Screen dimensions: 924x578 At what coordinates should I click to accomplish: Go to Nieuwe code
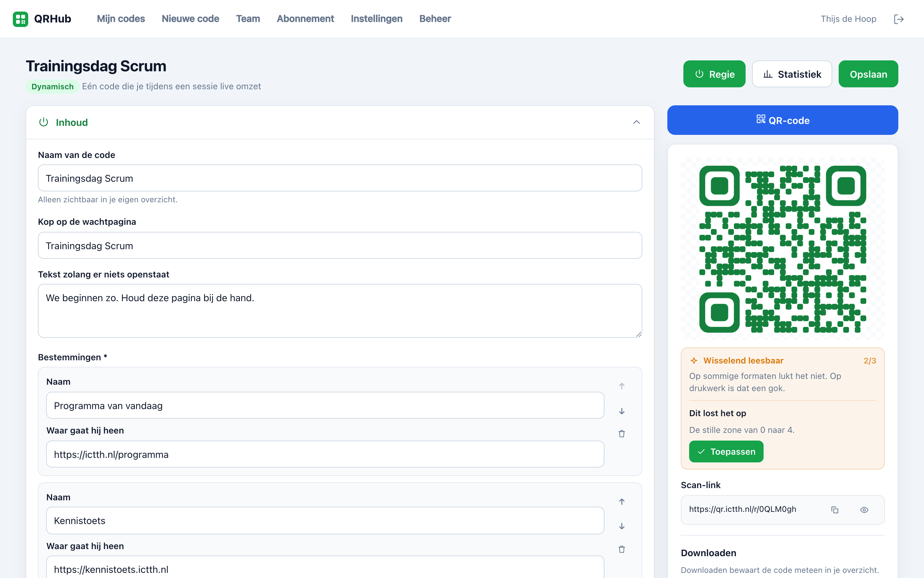click(190, 19)
